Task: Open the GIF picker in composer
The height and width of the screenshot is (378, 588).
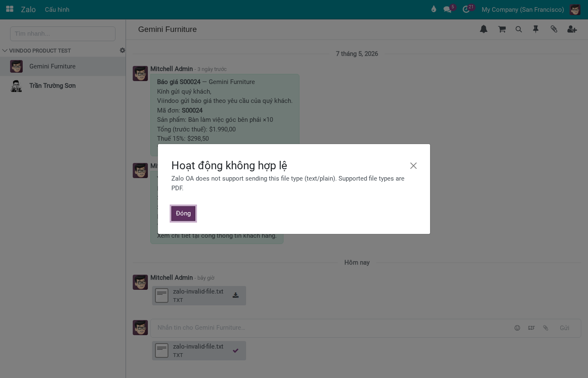Action: click(x=531, y=328)
